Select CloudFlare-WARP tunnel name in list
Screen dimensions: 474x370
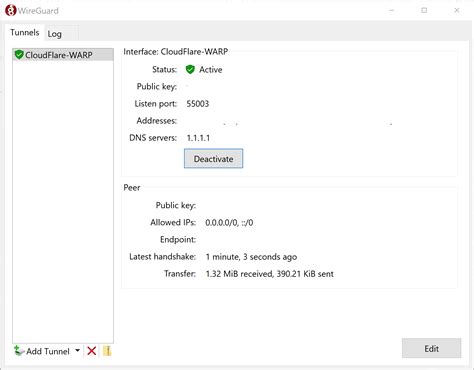click(59, 55)
